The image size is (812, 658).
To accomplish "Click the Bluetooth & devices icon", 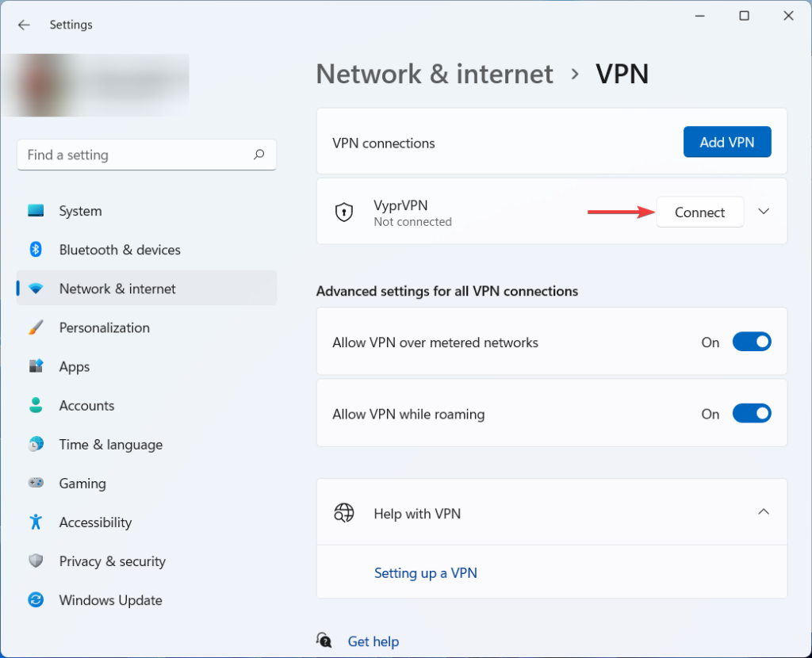I will click(37, 250).
